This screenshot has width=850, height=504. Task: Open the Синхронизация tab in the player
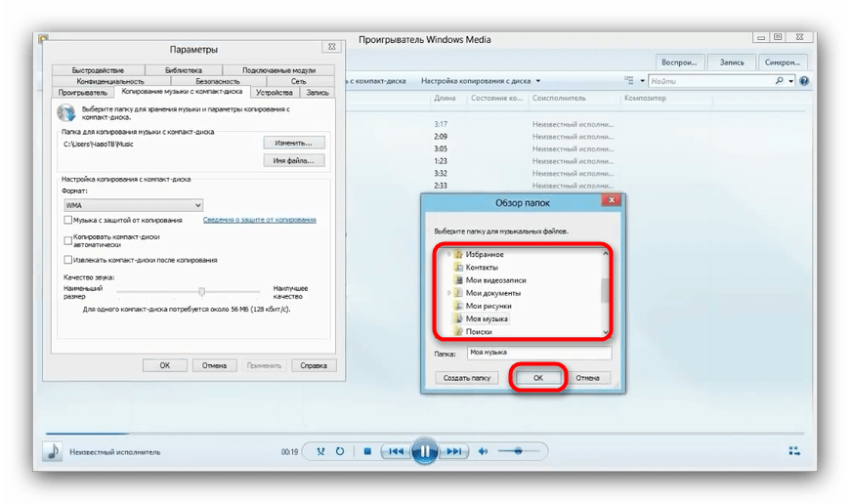click(783, 63)
